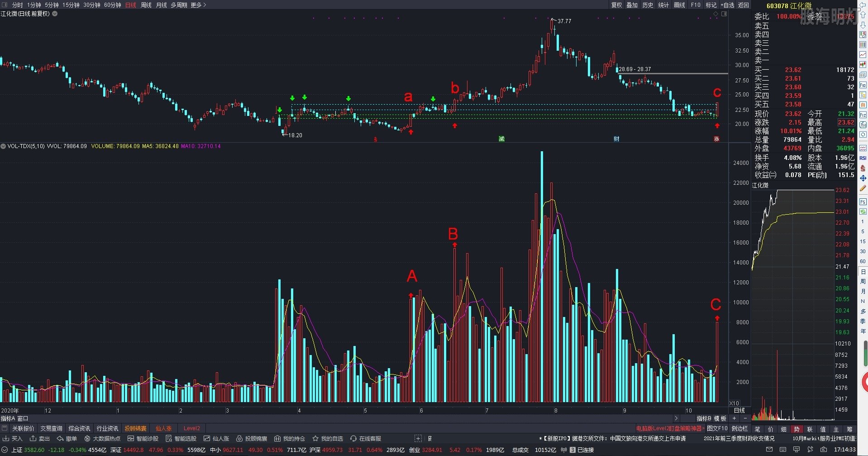Select the pencil drawing tool sidebar icon
The width and height of the screenshot is (868, 456).
click(x=863, y=188)
